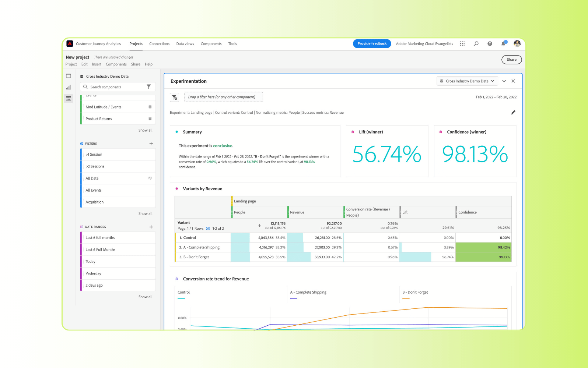This screenshot has width=588, height=368.
Task: Click calculated metric icon on Mod Latitude / Events
Action: pyautogui.click(x=150, y=107)
